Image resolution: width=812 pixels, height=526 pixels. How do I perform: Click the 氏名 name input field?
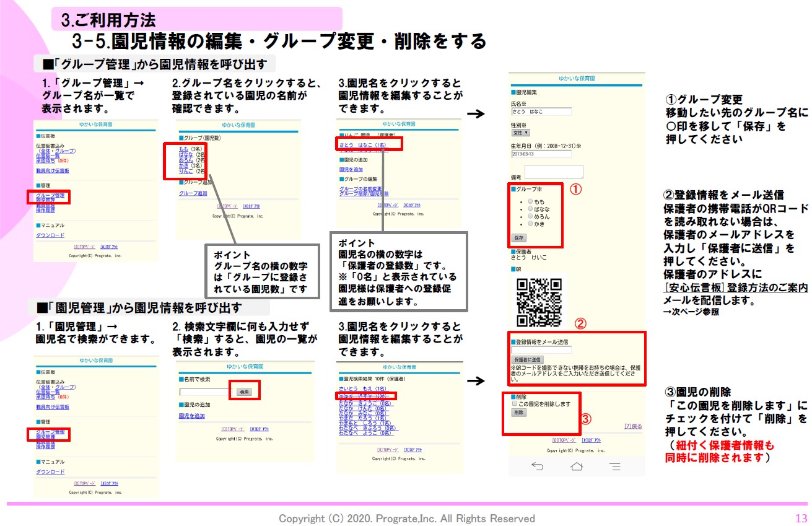point(541,112)
